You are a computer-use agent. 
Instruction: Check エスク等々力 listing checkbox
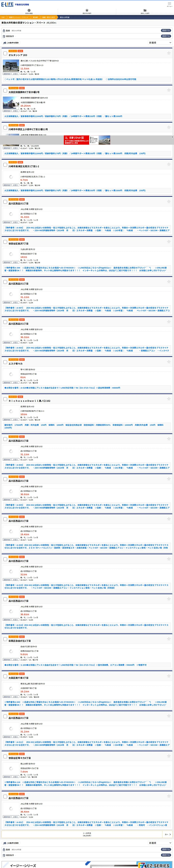point(5,362)
